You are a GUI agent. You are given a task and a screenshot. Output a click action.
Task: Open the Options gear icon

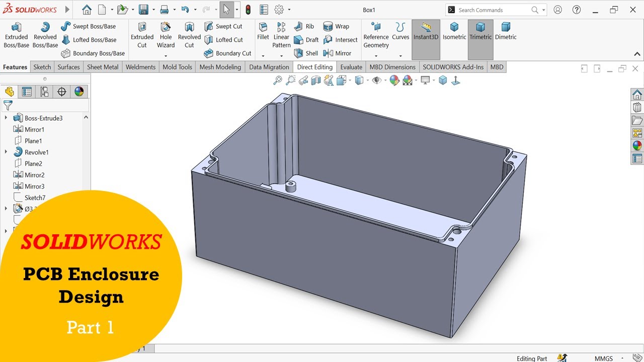279,10
